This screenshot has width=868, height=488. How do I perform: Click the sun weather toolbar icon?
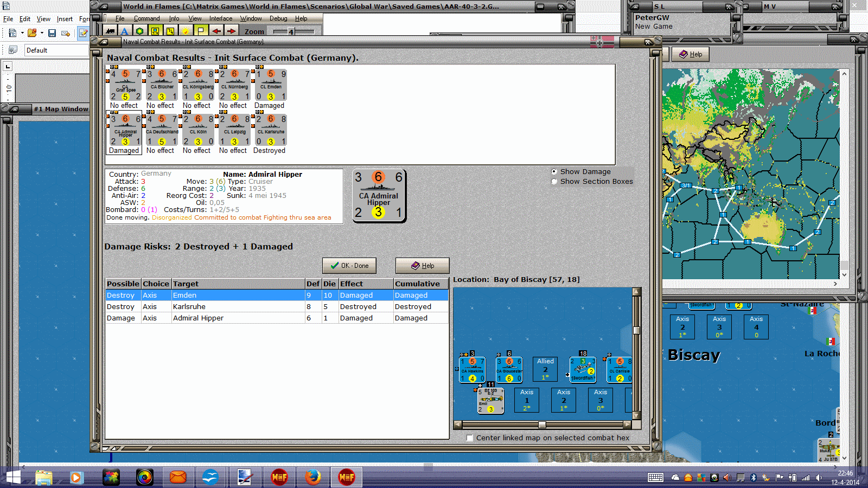(186, 31)
